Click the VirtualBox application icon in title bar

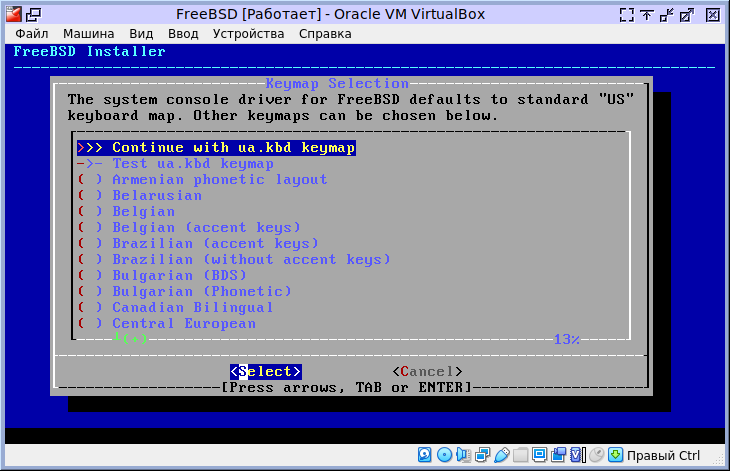(14, 14)
